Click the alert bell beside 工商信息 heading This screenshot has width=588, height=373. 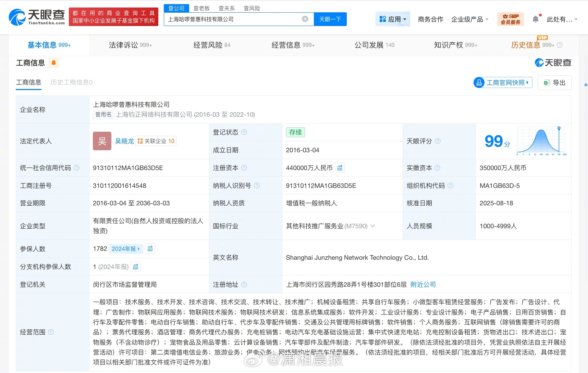pyautogui.click(x=53, y=62)
